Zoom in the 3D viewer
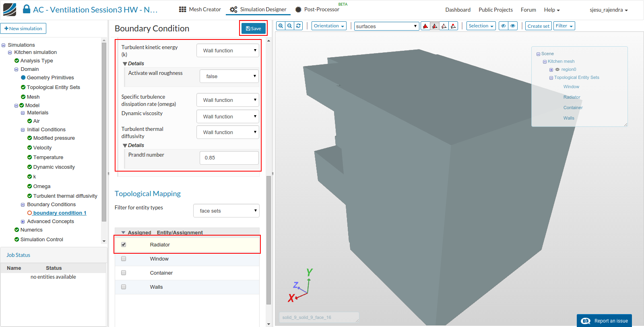Viewport: 644px width, 327px height. point(281,26)
